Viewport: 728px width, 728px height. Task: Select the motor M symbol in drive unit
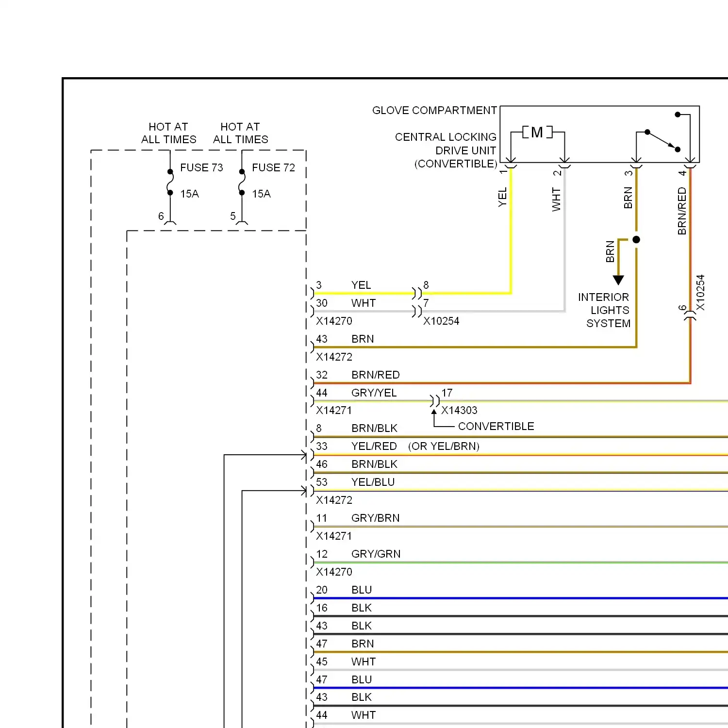[537, 132]
